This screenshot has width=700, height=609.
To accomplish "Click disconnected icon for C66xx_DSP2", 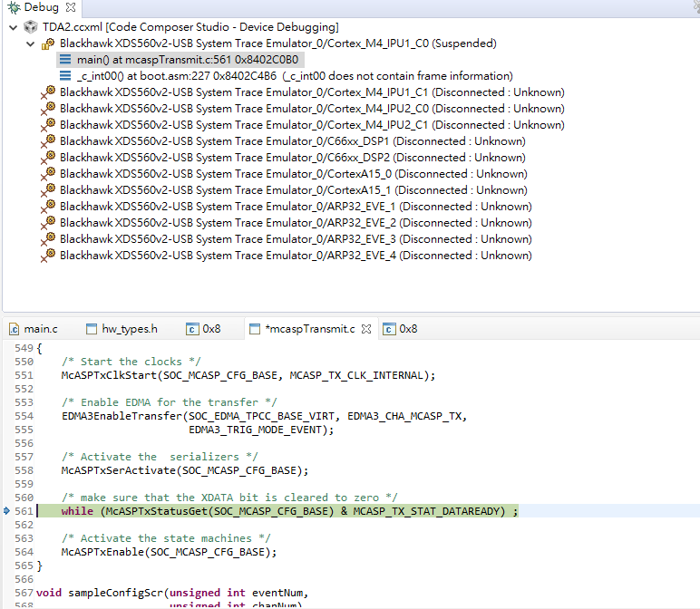I will pos(48,158).
